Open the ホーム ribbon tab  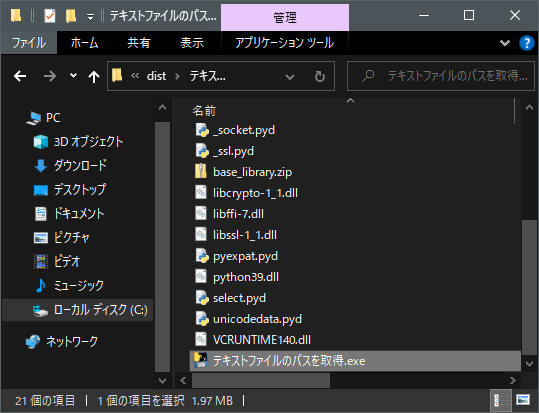85,43
